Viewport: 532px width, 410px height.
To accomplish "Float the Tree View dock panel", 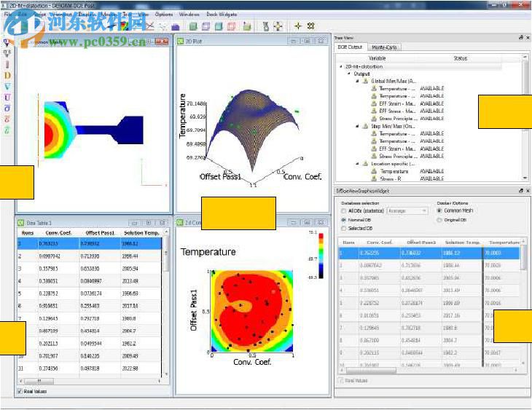I will click(520, 37).
